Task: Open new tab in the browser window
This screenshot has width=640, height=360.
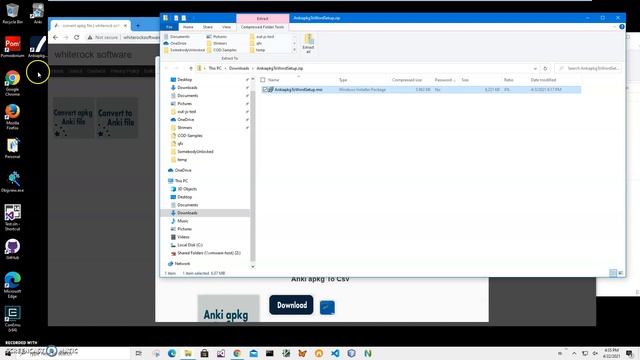Action: pyautogui.click(x=138, y=26)
